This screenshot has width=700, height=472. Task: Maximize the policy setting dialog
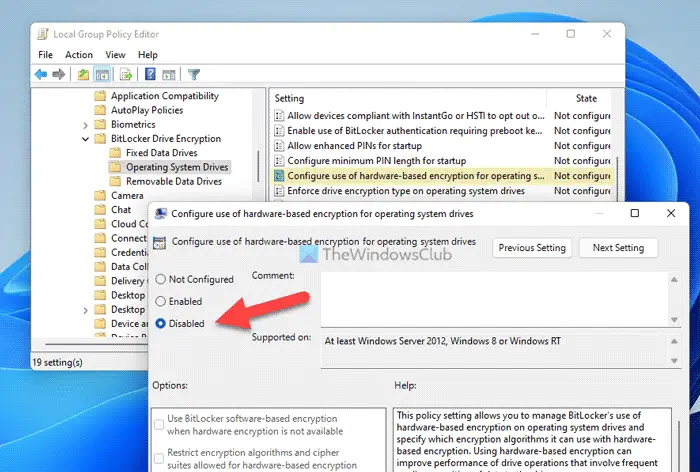point(634,213)
